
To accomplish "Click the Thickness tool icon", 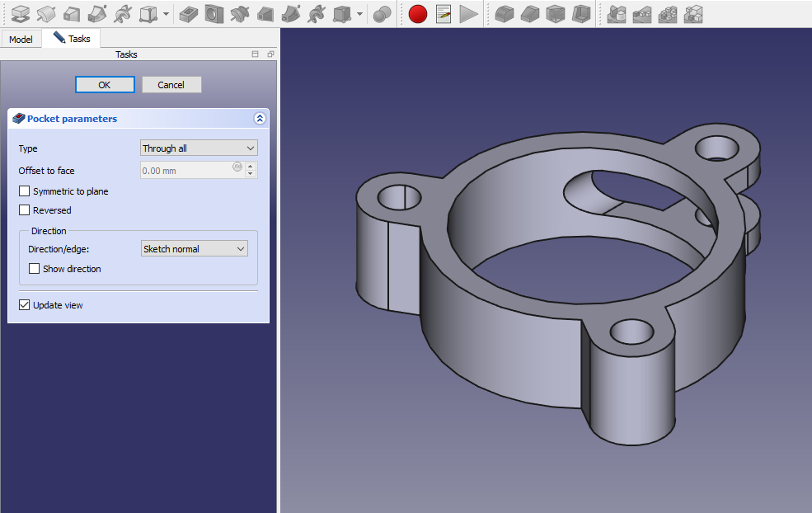I will (x=581, y=14).
